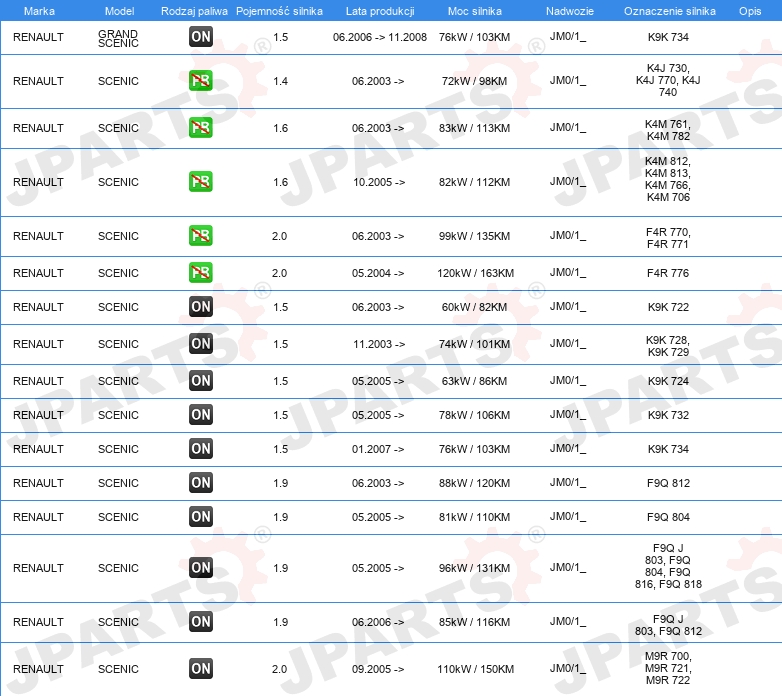
Task: Click the Rodzaj paliwa column header
Action: tap(195, 11)
